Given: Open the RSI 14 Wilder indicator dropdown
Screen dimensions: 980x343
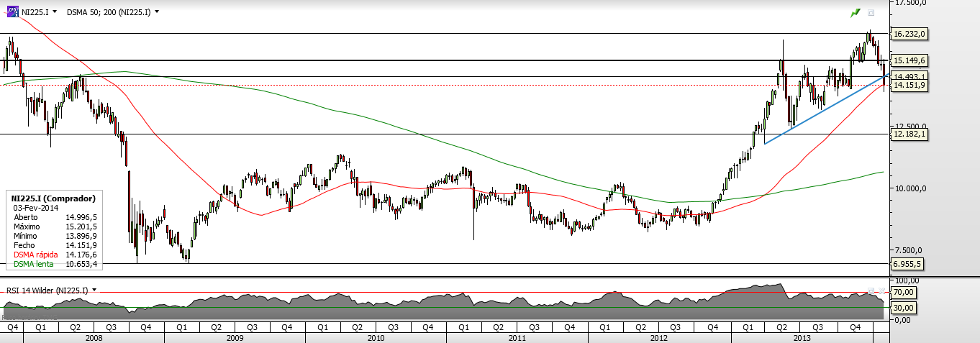Looking at the screenshot, I should coord(94,290).
